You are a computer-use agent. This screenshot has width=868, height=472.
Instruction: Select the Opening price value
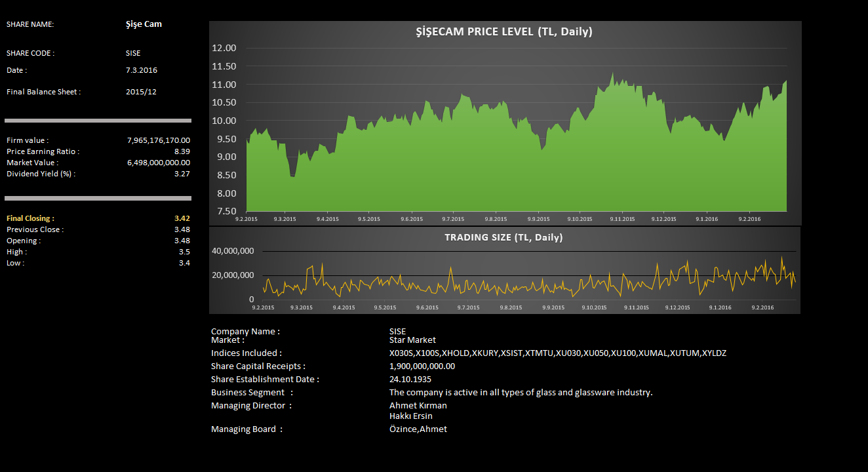point(182,241)
